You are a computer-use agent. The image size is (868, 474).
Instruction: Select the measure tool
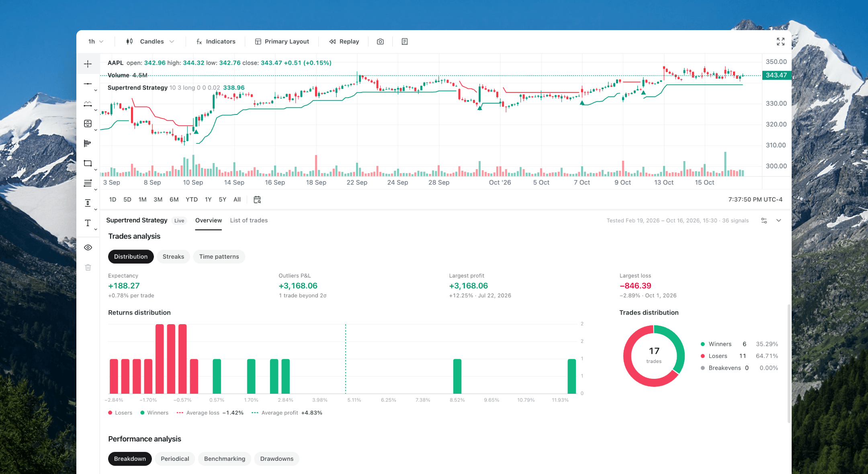point(88,203)
